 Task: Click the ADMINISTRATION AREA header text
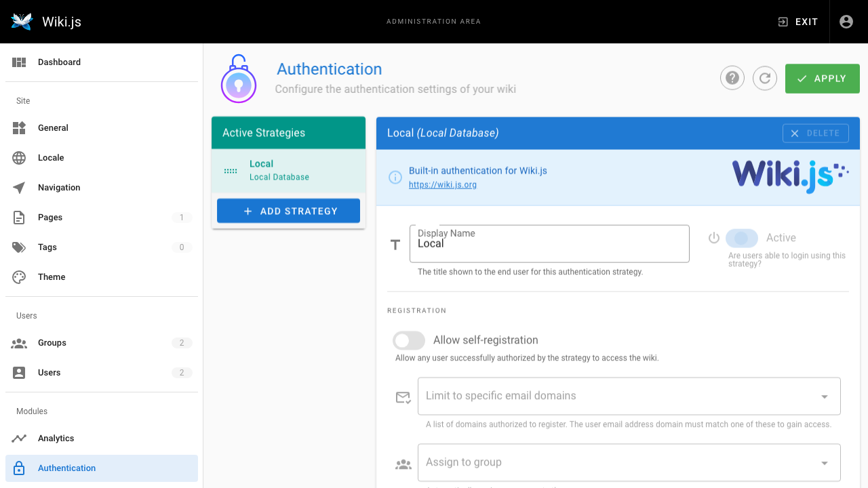[x=434, y=22]
